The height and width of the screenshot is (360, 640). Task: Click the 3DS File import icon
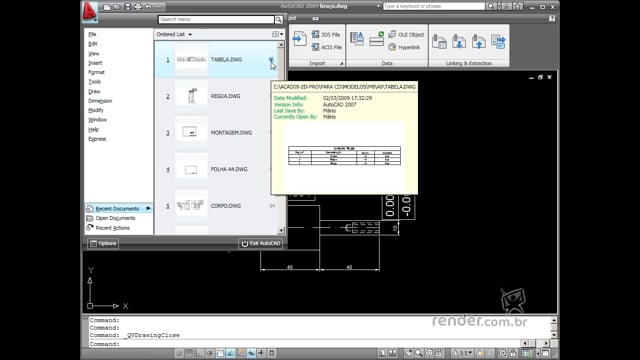316,34
